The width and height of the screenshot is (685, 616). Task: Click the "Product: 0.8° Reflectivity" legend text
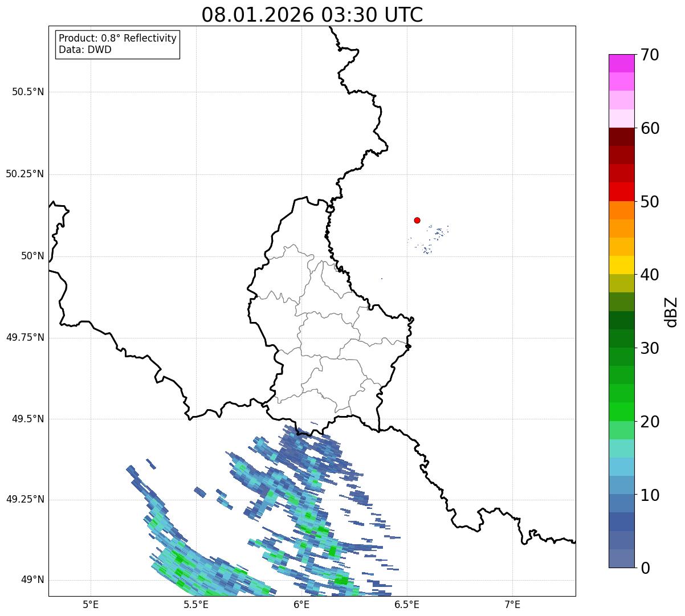[x=118, y=38]
